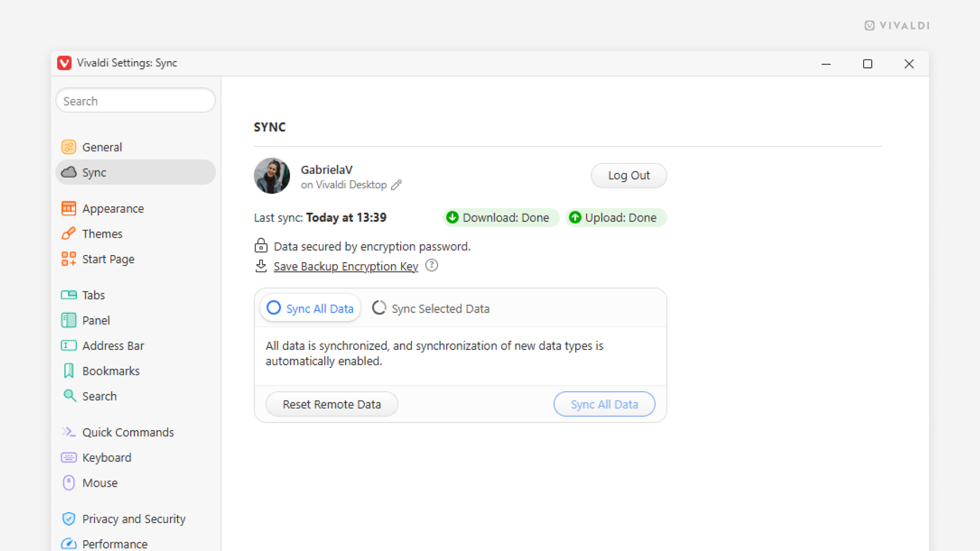Click download icon beside backup key link
Viewport: 980px width, 551px height.
pos(261,266)
